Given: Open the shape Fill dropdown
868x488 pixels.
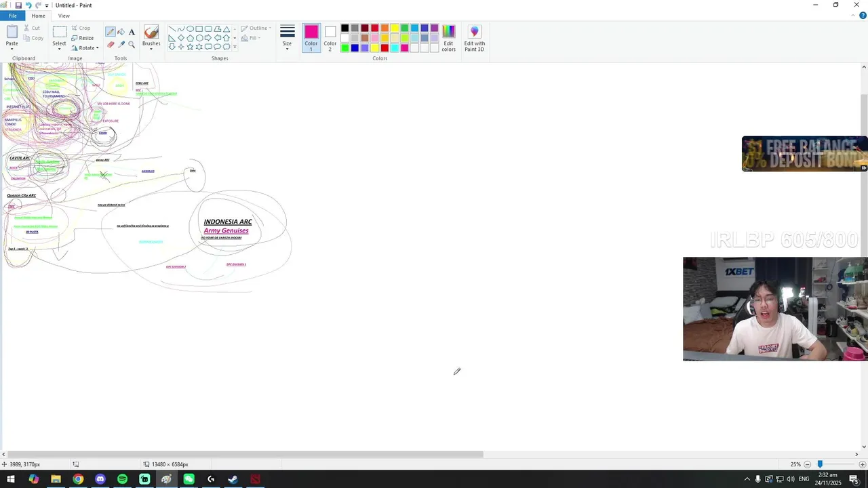Looking at the screenshot, I should (x=250, y=38).
